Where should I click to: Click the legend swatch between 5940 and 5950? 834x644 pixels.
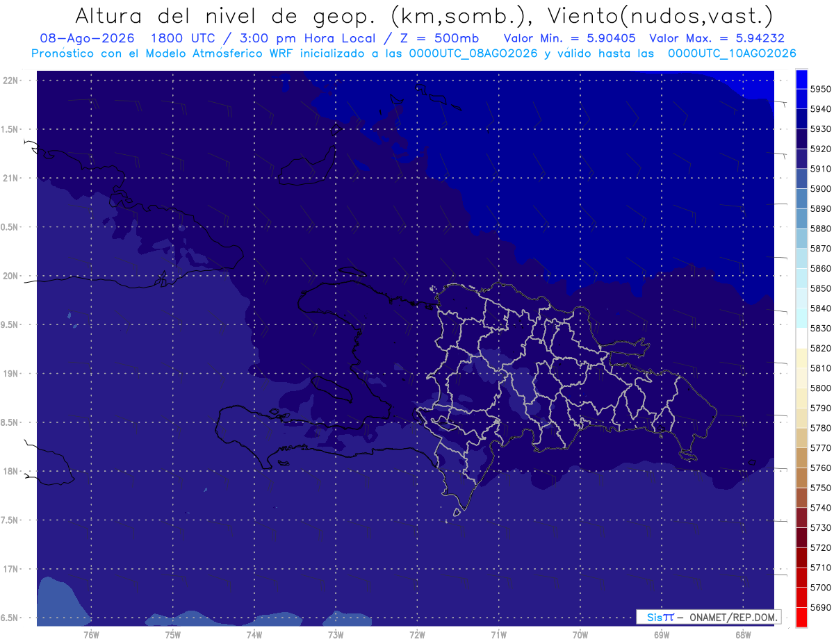click(801, 98)
